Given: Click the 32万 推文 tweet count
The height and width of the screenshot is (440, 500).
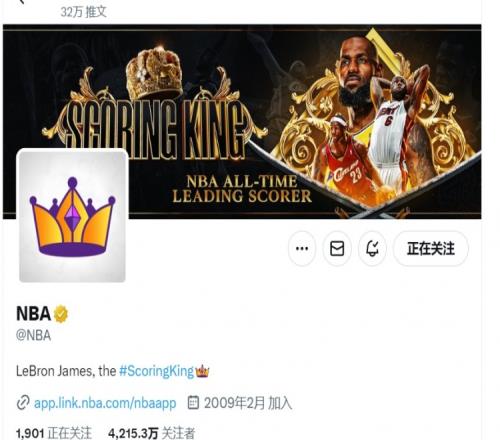Looking at the screenshot, I should click(x=84, y=12).
